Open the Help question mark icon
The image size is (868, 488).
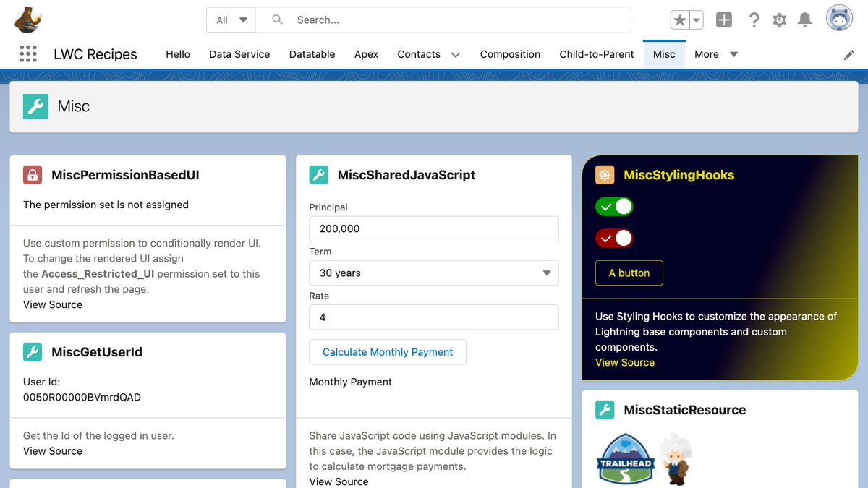point(754,20)
